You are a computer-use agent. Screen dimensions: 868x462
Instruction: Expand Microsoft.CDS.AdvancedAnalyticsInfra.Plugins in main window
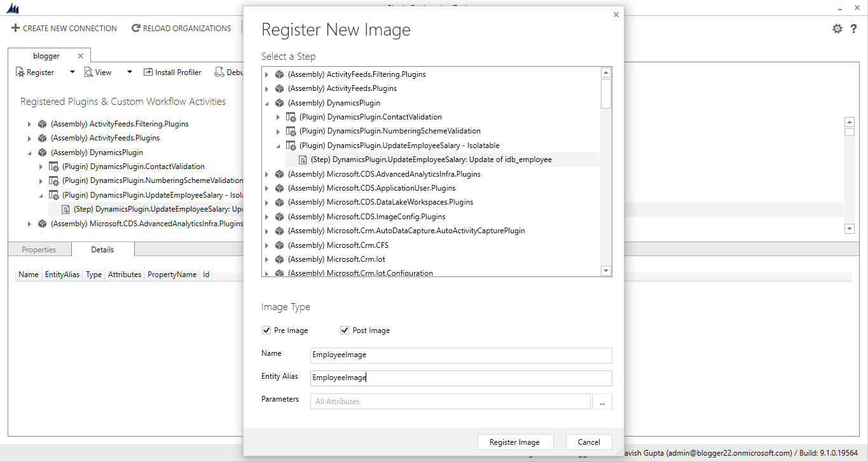click(x=30, y=224)
